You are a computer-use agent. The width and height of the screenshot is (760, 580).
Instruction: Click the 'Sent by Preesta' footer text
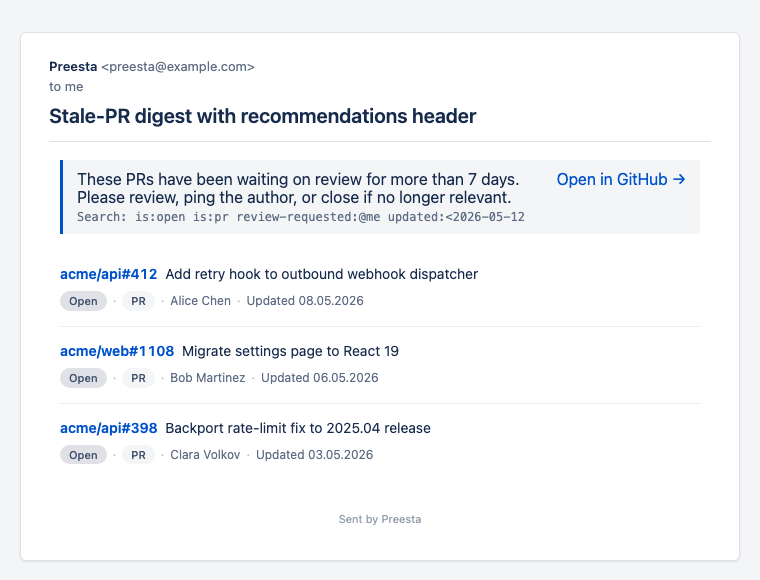pyautogui.click(x=380, y=519)
